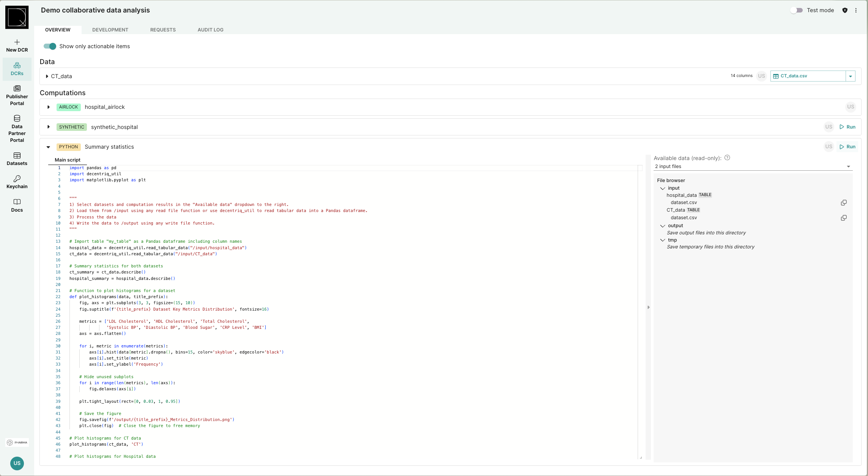Image resolution: width=868 pixels, height=476 pixels.
Task: Switch to the Requests tab
Action: pos(163,30)
